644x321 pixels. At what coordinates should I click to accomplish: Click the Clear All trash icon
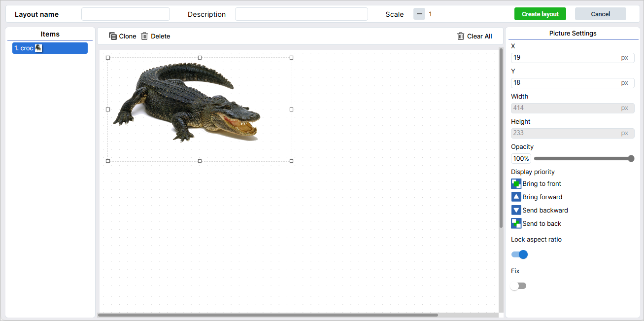[461, 36]
